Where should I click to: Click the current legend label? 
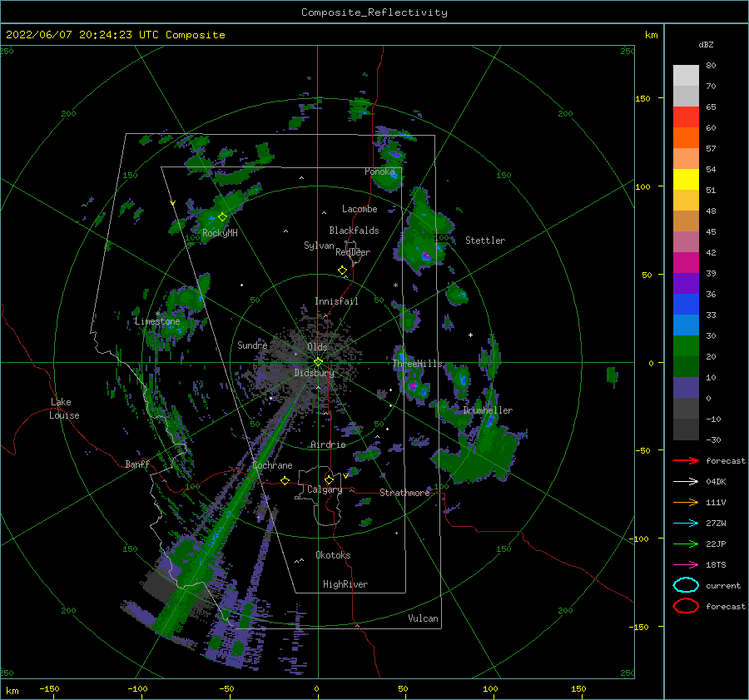coord(723,585)
